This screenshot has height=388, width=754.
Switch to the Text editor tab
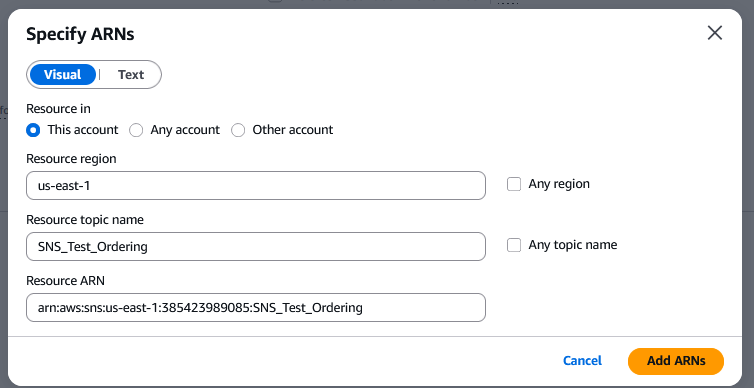click(x=131, y=75)
